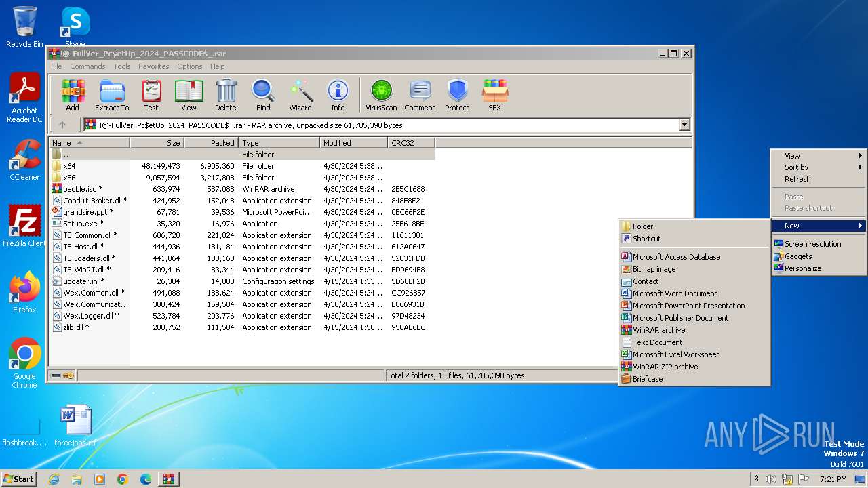The image size is (868, 488).
Task: Click the Edge icon in the taskbar
Action: pos(145,479)
